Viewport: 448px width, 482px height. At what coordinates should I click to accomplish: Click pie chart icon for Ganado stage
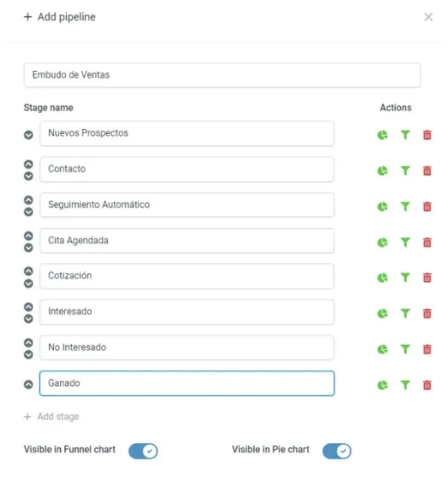(382, 385)
